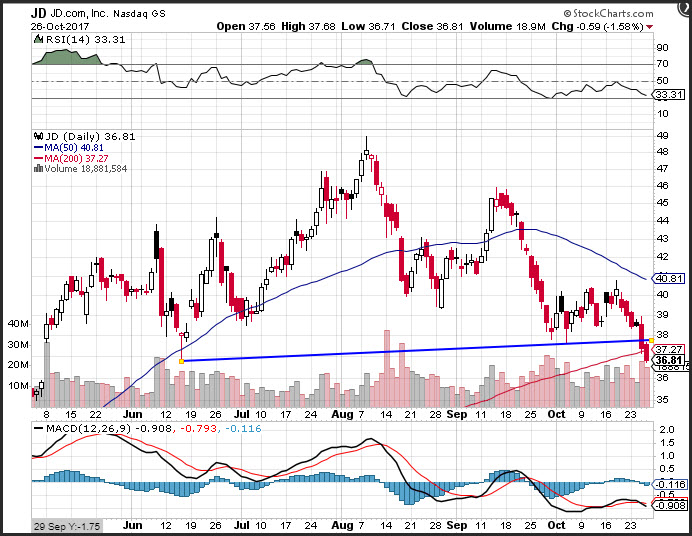Click the Oct label on price axis
This screenshot has width=692, height=536.
point(556,415)
